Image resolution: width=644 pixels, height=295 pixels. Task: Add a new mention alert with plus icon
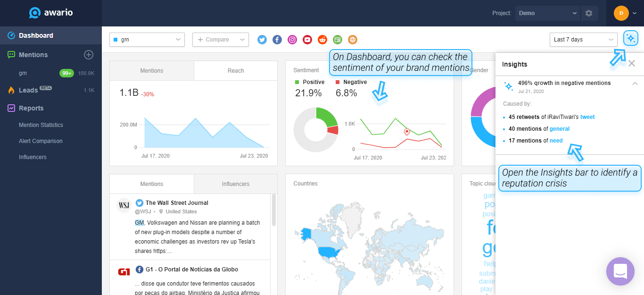89,55
